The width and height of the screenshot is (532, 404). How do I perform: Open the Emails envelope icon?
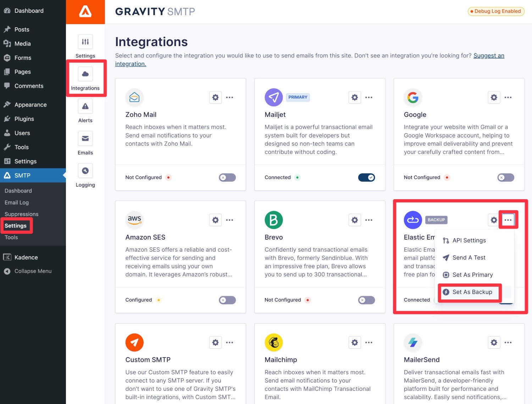(x=85, y=139)
